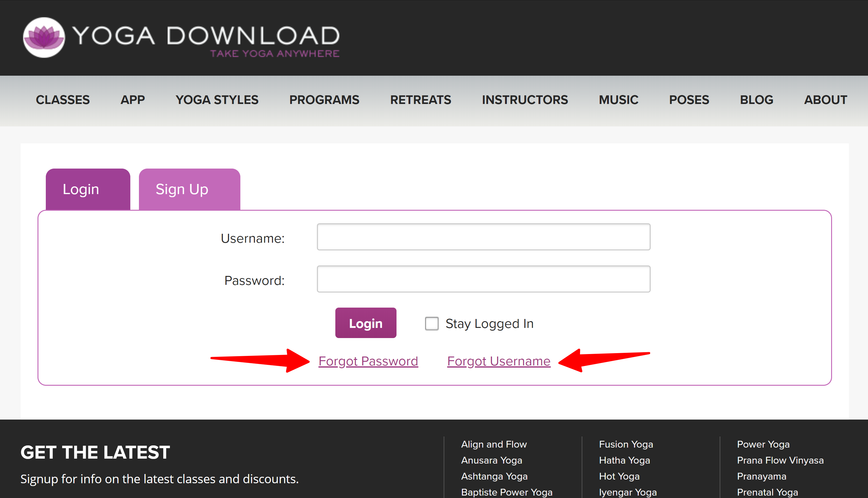Viewport: 868px width, 498px height.
Task: Open Anusara Yoga footer link
Action: [491, 460]
